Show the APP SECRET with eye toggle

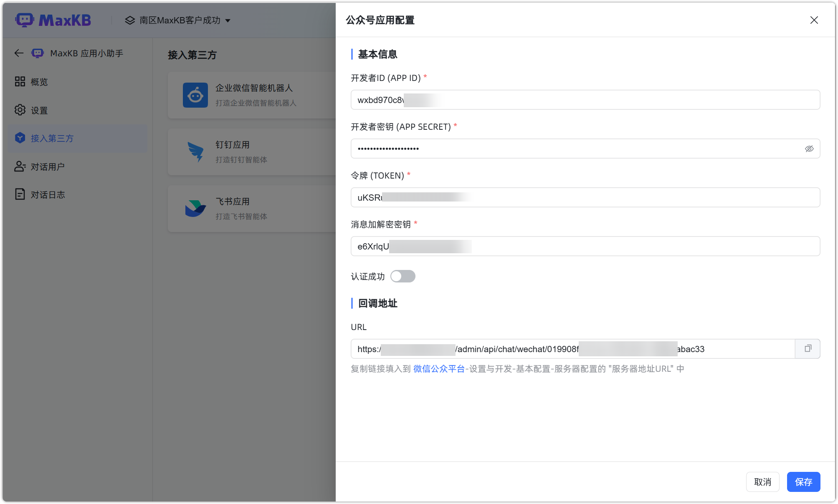pos(809,149)
